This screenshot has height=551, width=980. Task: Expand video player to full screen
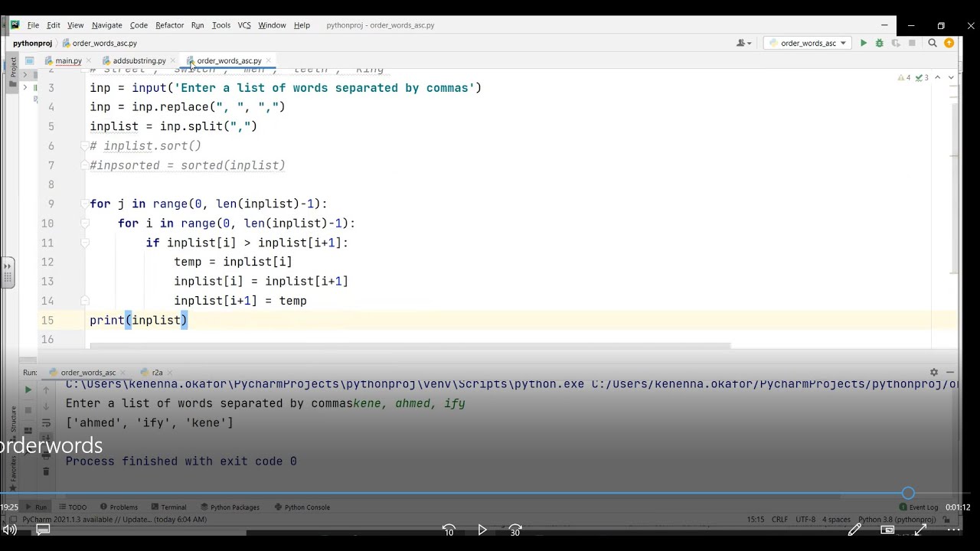click(920, 530)
